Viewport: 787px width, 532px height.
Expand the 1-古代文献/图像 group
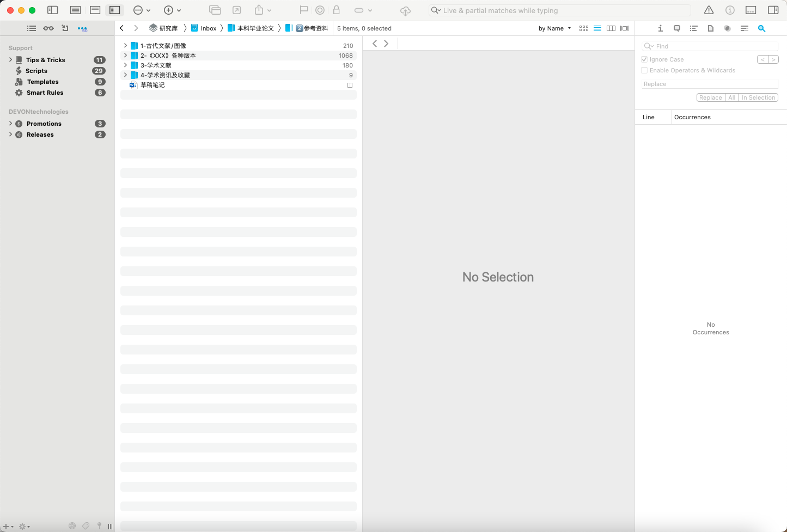[x=125, y=46]
